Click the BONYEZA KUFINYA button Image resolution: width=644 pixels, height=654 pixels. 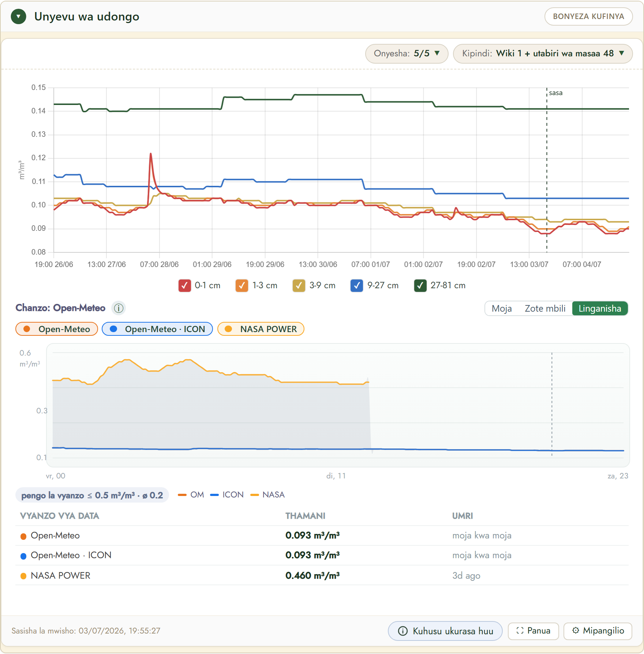coord(588,16)
